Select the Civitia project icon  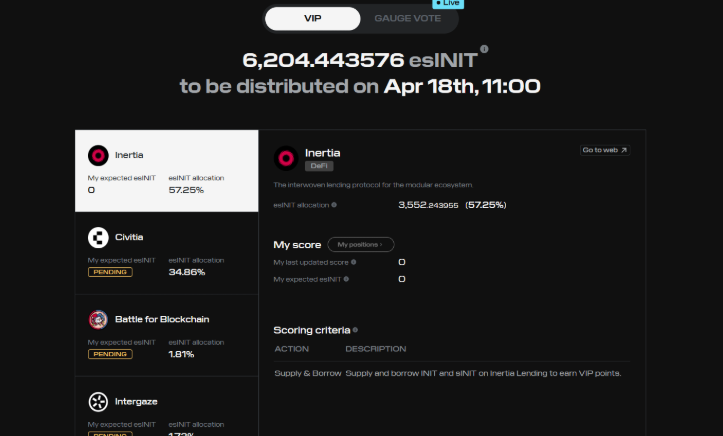[x=98, y=237]
